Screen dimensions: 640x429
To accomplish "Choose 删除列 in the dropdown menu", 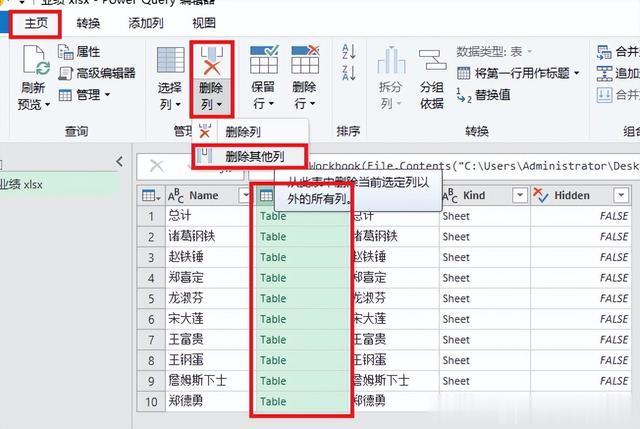I will tap(251, 132).
